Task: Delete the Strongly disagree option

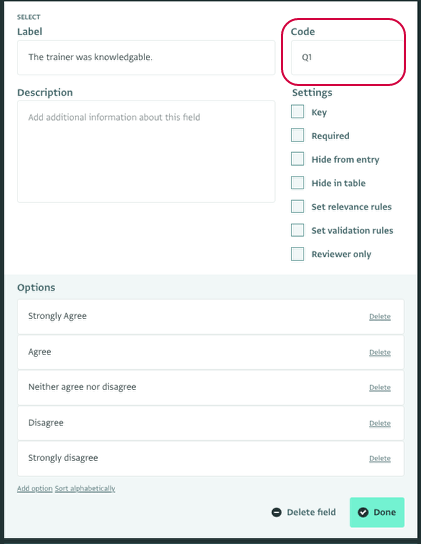Action: (380, 458)
